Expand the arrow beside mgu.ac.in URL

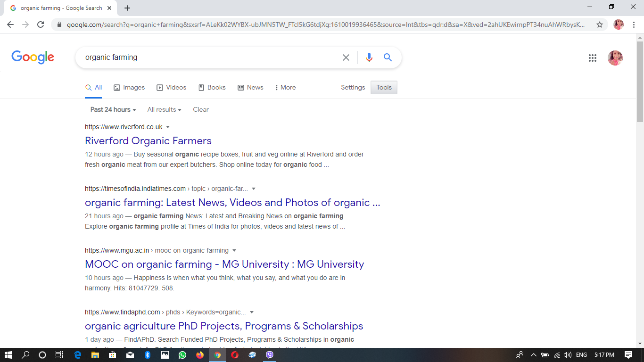point(234,250)
